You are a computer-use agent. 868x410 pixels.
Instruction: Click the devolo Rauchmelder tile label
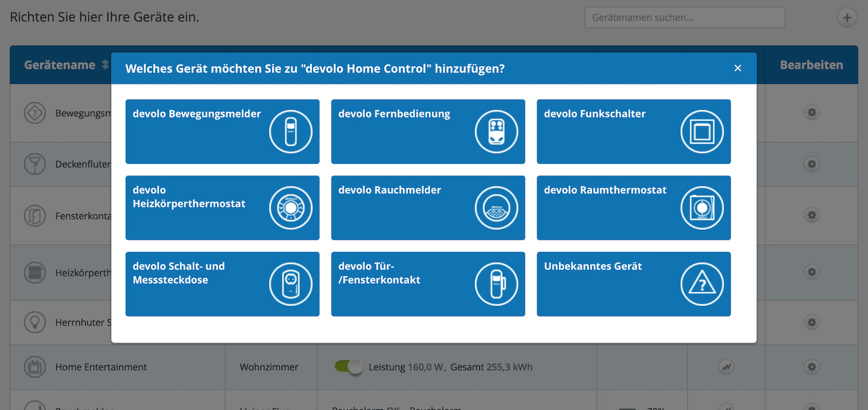click(389, 190)
